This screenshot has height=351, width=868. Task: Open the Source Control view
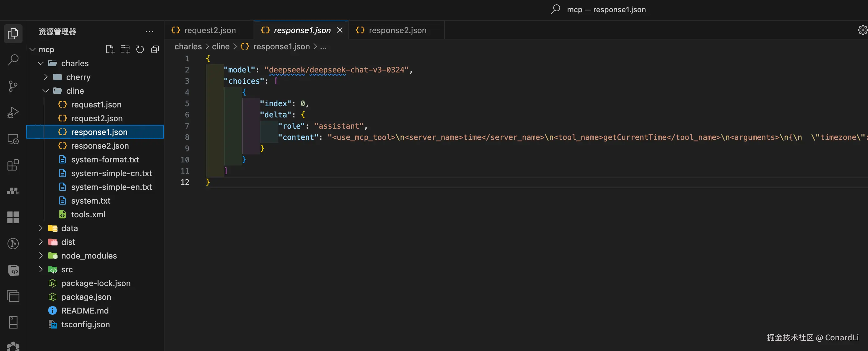13,86
